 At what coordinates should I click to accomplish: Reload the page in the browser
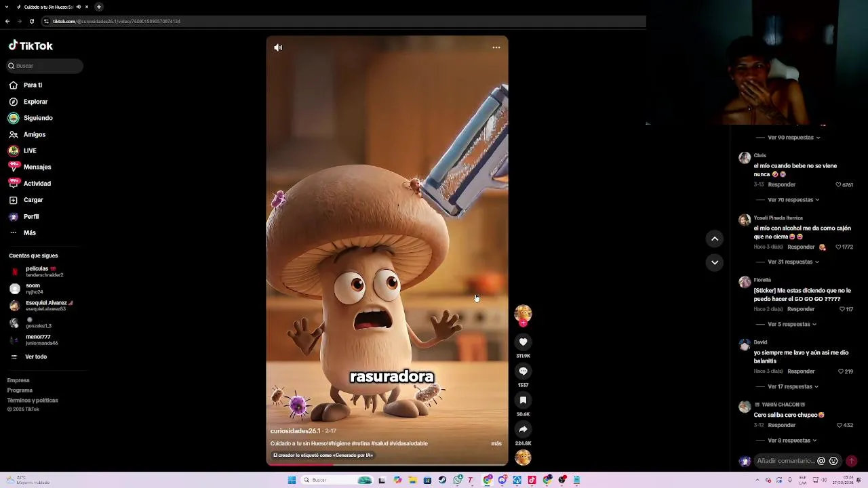click(x=31, y=21)
